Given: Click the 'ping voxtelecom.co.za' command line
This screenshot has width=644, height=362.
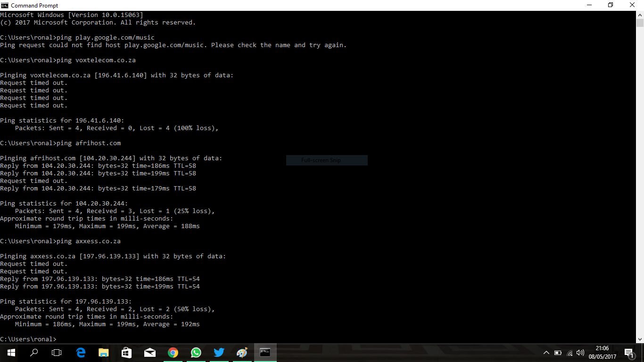Looking at the screenshot, I should (x=68, y=60).
